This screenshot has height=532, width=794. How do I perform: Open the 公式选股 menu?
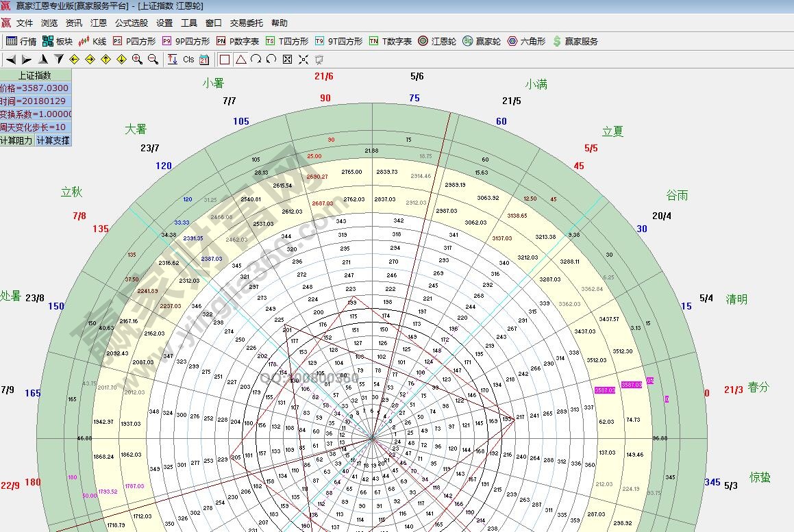[131, 23]
